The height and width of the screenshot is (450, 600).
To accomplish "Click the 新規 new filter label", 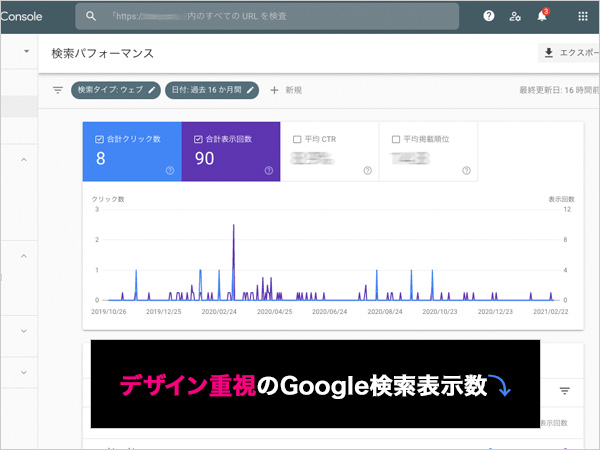I will click(293, 90).
